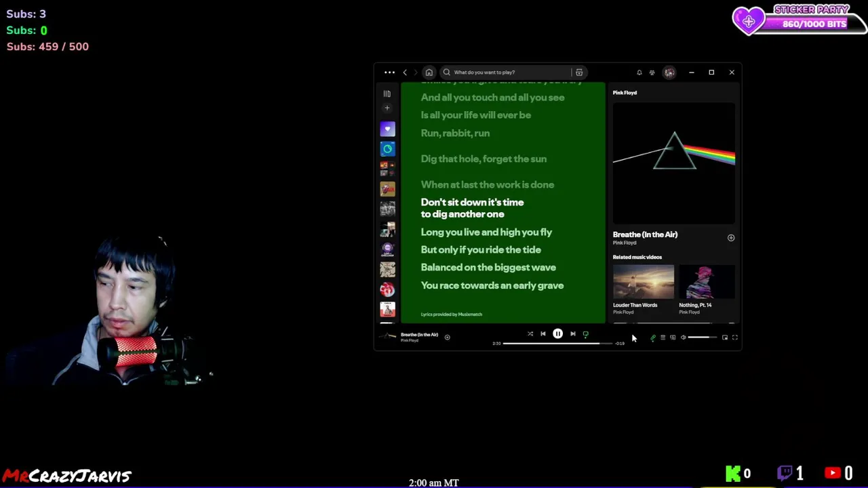Screen dimensions: 868x488
Task: Open the round red and white cover in sidebar
Action: pyautogui.click(x=387, y=289)
